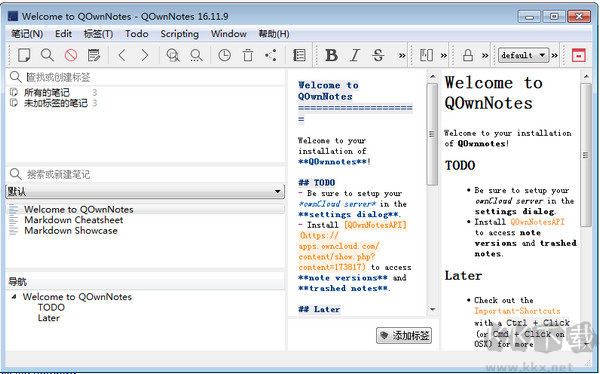The height and width of the screenshot is (374, 600).
Task: Open the Scripting menu
Action: (x=179, y=34)
